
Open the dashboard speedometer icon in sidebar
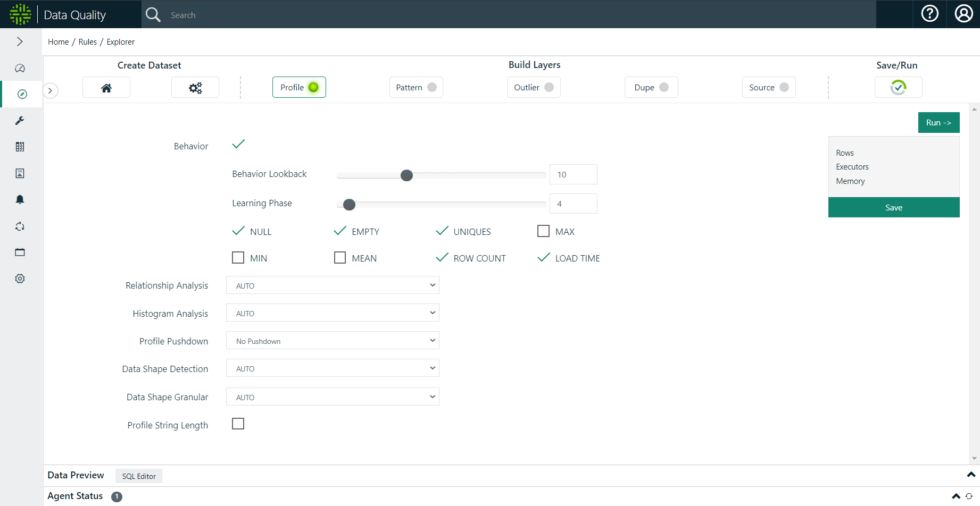tap(20, 68)
